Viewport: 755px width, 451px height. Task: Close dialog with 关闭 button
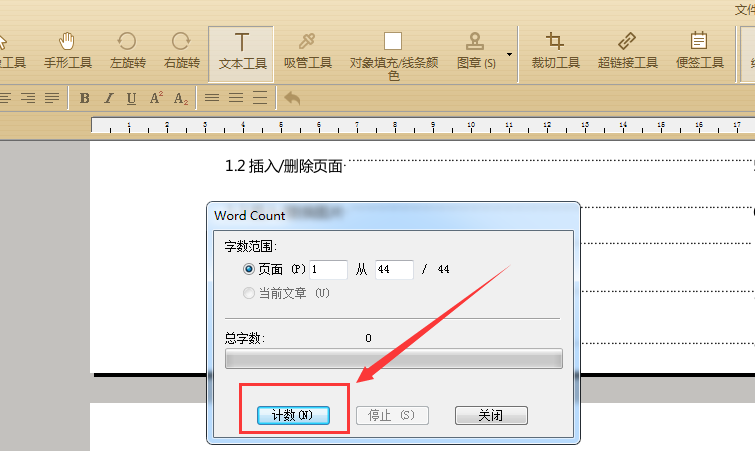click(x=491, y=415)
